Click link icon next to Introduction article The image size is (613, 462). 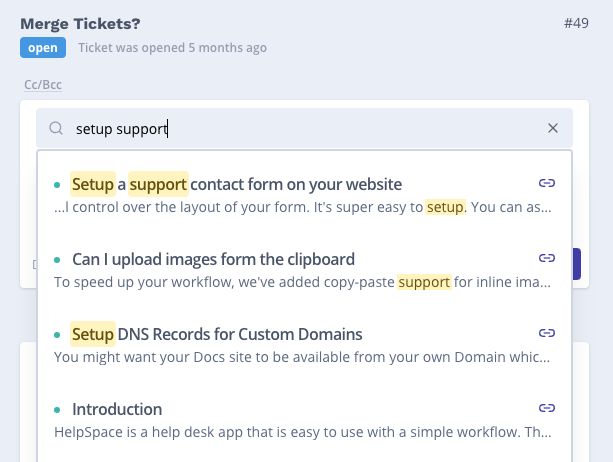[x=547, y=408]
